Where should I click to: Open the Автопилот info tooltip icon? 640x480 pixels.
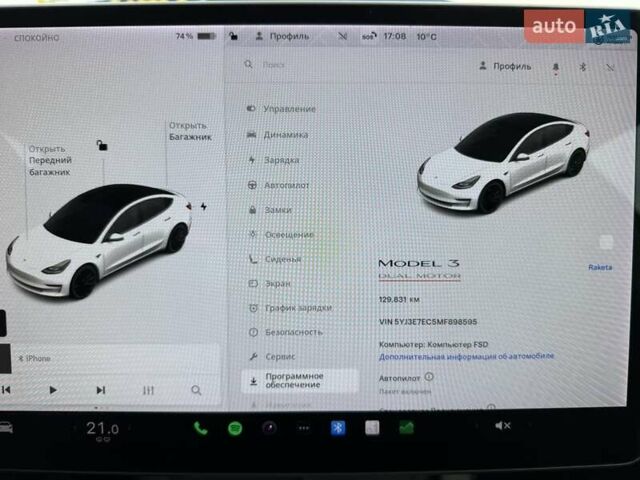tap(429, 377)
